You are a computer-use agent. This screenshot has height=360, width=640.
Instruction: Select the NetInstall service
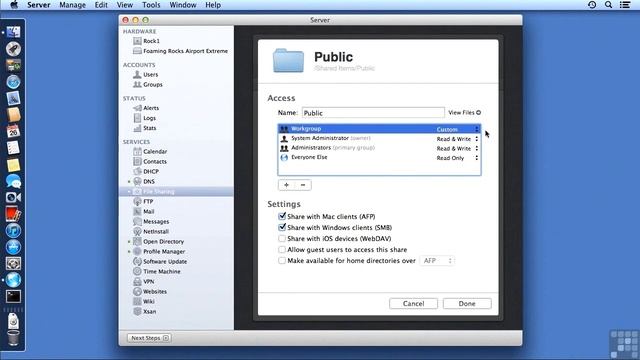click(x=151, y=231)
